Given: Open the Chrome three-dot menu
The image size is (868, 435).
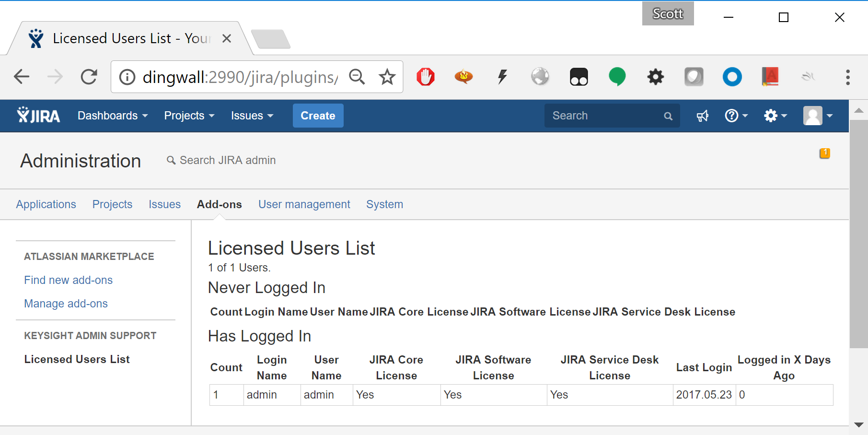Looking at the screenshot, I should (x=848, y=77).
